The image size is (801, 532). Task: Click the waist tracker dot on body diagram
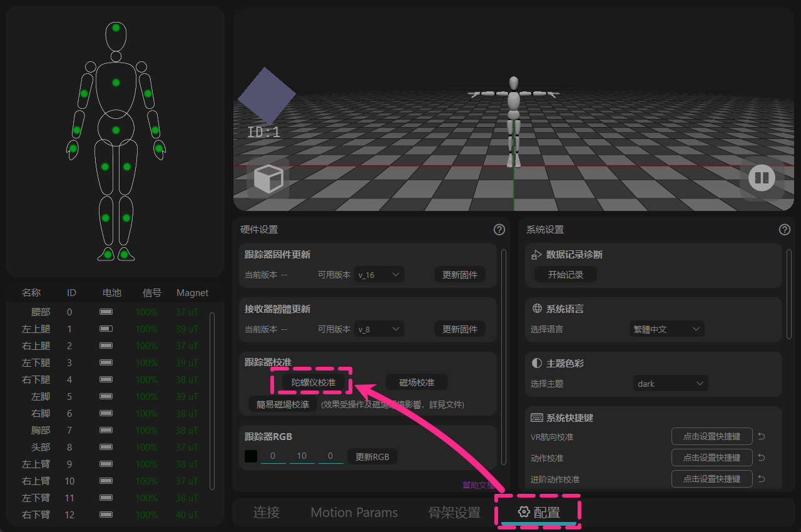(x=116, y=130)
